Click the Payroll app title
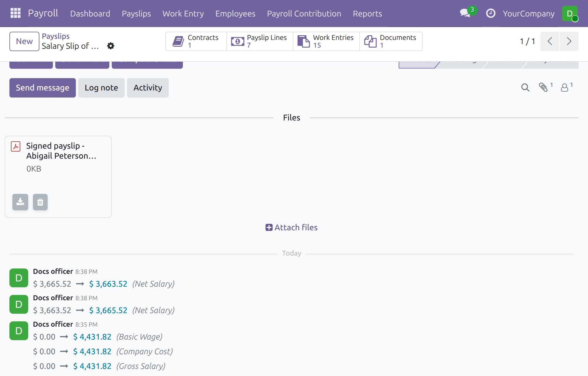The height and width of the screenshot is (376, 588). pos(43,13)
